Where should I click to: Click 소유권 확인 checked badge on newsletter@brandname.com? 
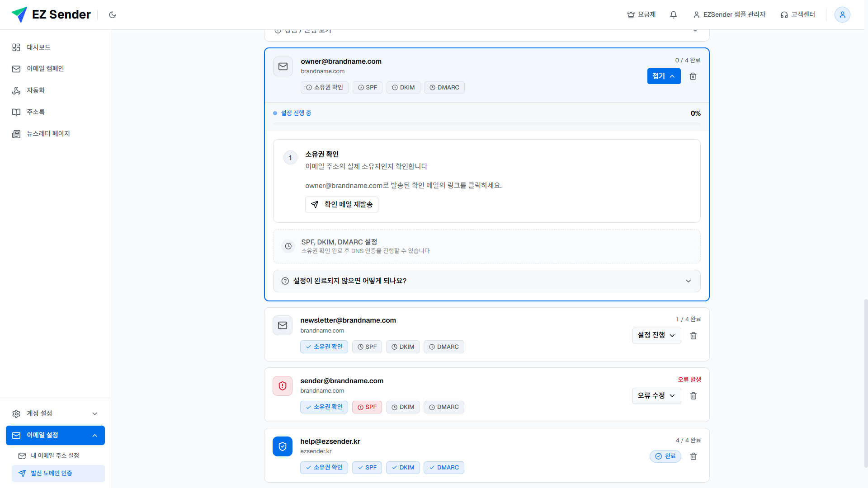pos(324,347)
